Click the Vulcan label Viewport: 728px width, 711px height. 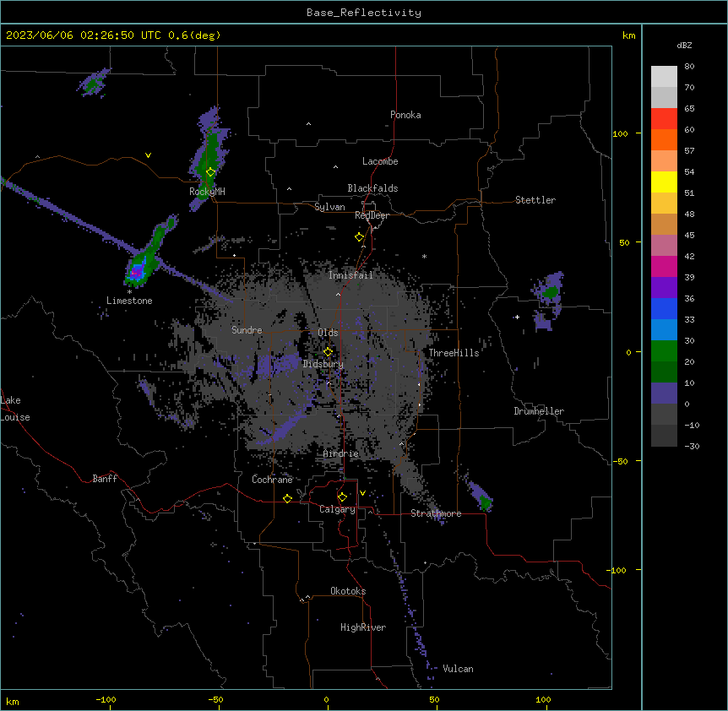[458, 669]
